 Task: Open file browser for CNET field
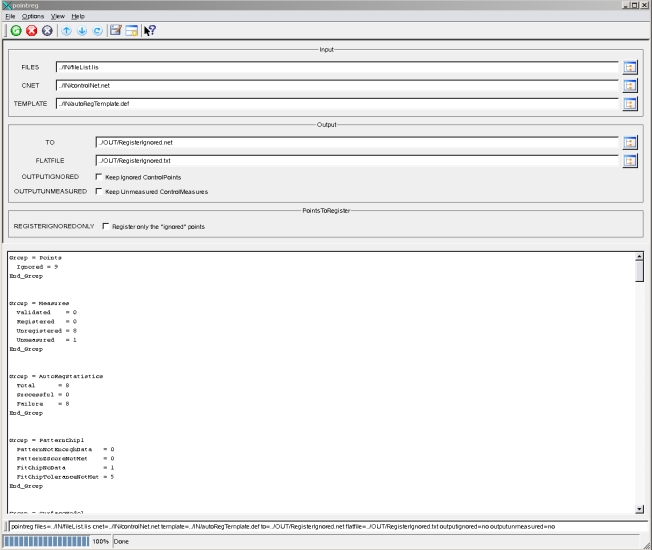point(630,86)
